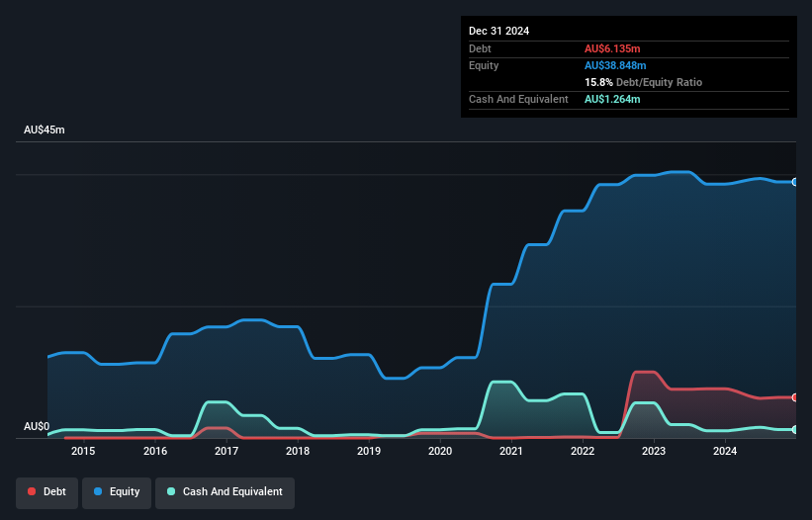Toggle Cash And Equivalent legend button
The height and width of the screenshot is (520, 812).
(225, 492)
